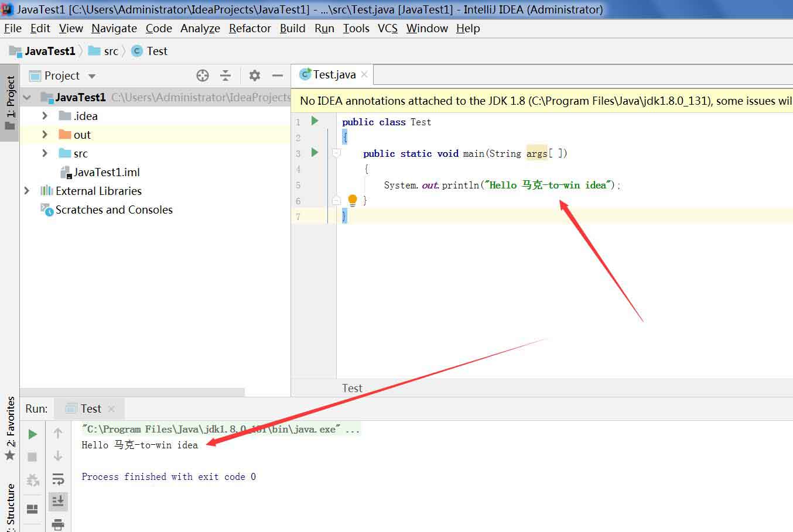This screenshot has width=793, height=532.
Task: Click the exit/close process icon in Run panel
Action: 33,480
